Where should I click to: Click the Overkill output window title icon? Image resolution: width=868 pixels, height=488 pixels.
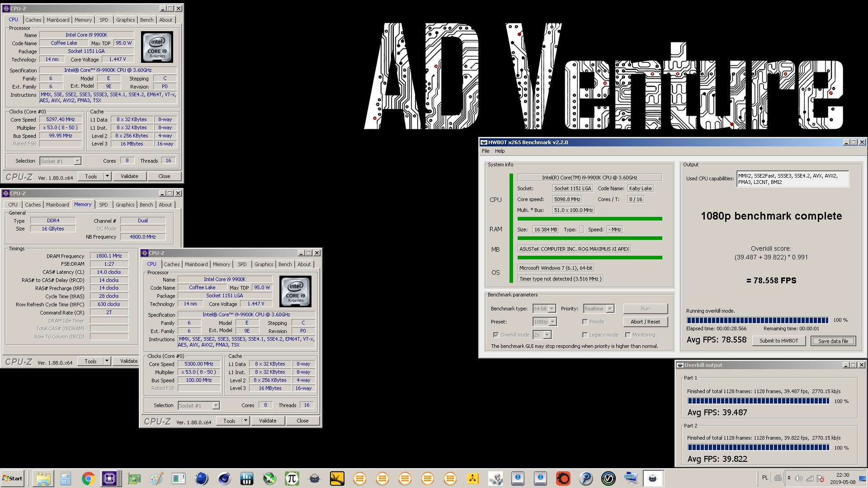pos(680,365)
